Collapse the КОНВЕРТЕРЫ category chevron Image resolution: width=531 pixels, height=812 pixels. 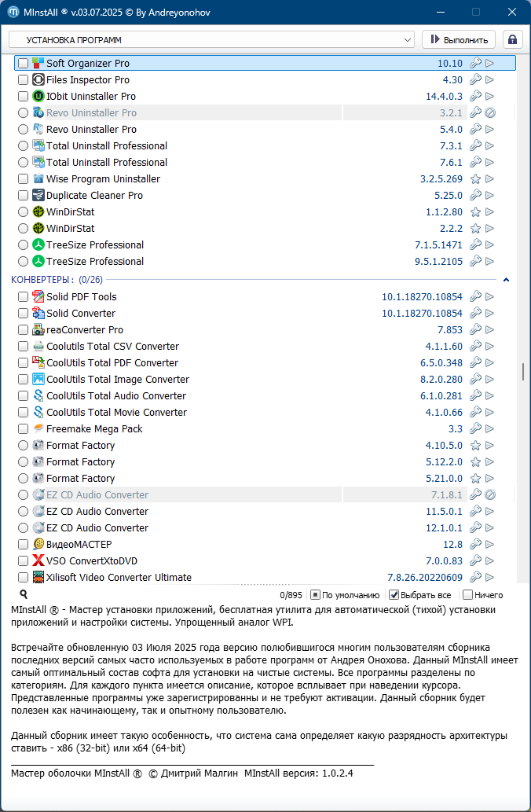pyautogui.click(x=506, y=280)
